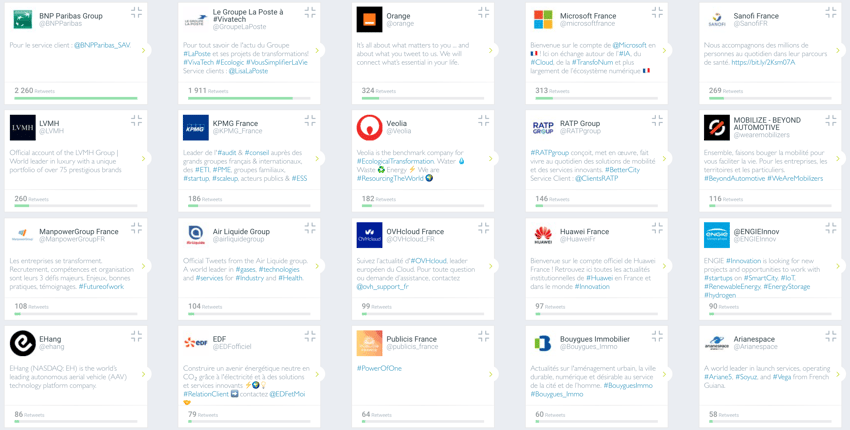Screen dimensions: 850x430
Task: Collapse the Huawei France card
Action: pos(656,228)
